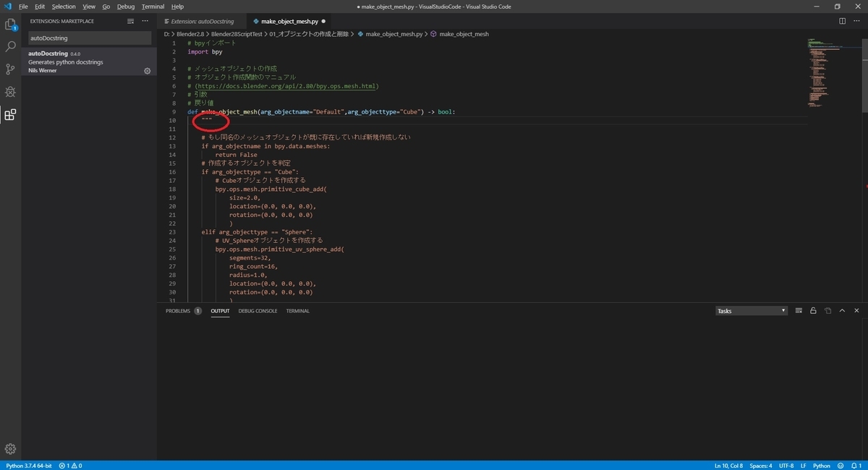Click unsaved dot on make_object_mesh.py tab
Image resolution: width=868 pixels, height=470 pixels.
[323, 22]
